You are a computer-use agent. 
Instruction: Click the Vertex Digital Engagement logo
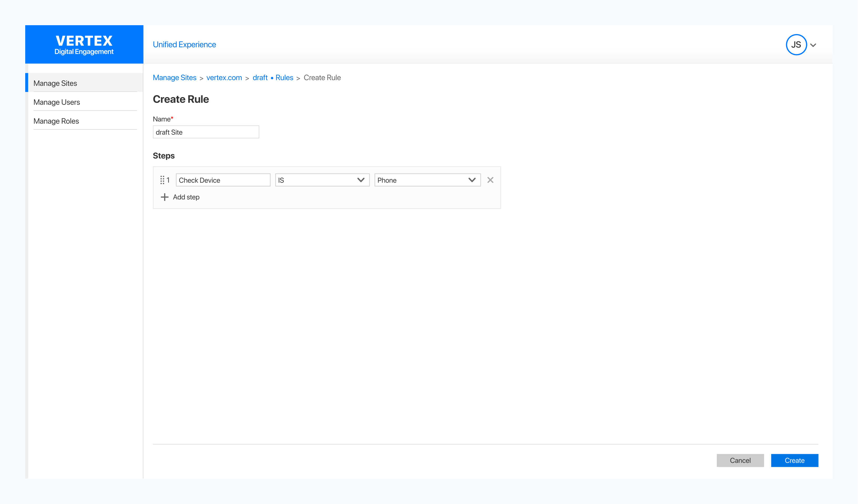pyautogui.click(x=84, y=45)
